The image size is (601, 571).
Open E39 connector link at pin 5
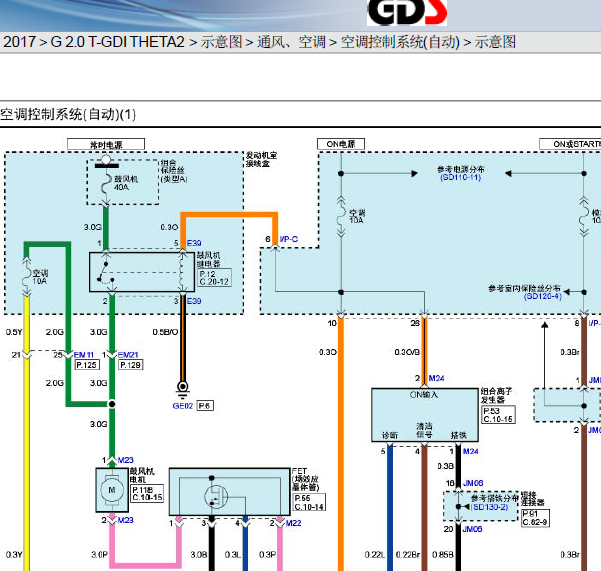194,243
